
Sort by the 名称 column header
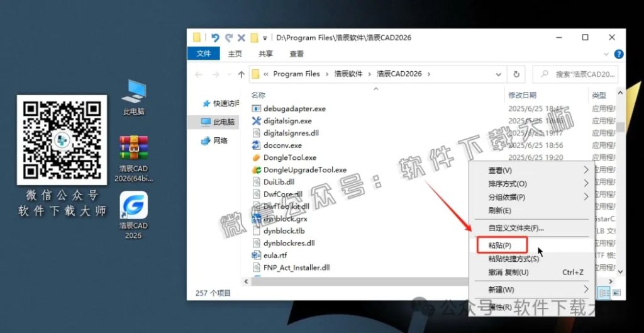(258, 96)
